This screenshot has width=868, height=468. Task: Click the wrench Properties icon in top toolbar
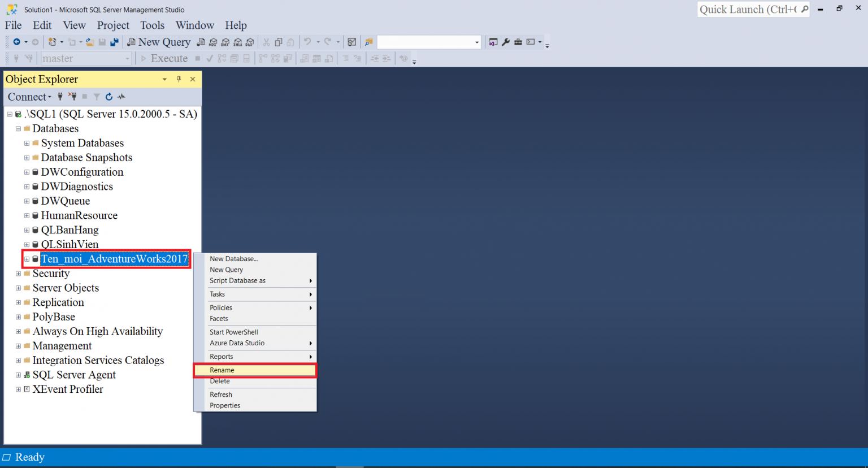point(506,42)
